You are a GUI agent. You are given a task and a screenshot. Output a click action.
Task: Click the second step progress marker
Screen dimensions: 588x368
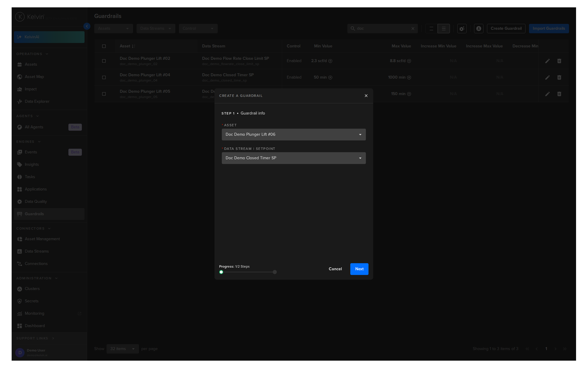pos(275,272)
